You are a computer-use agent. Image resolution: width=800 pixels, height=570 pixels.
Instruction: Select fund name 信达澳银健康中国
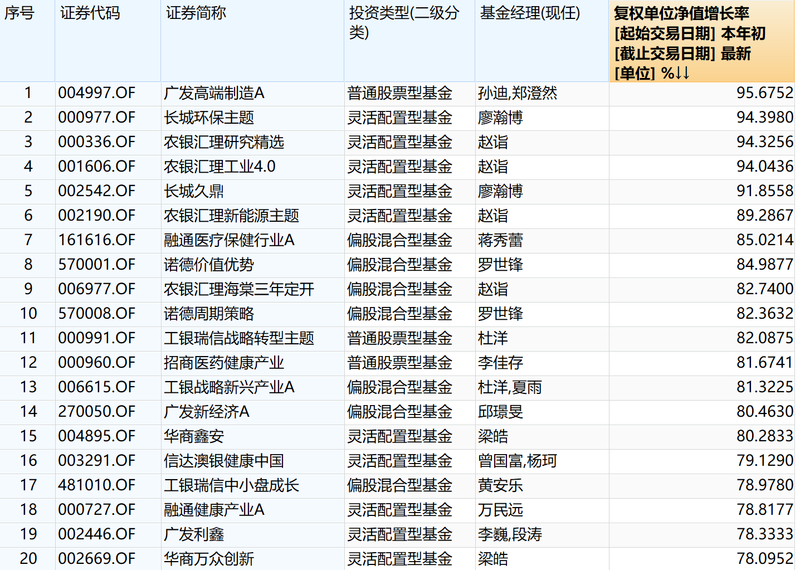(224, 461)
